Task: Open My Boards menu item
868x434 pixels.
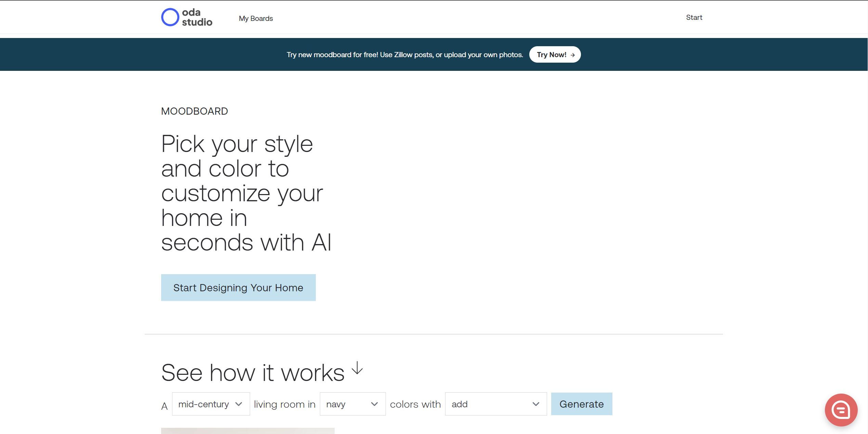Action: pos(256,18)
